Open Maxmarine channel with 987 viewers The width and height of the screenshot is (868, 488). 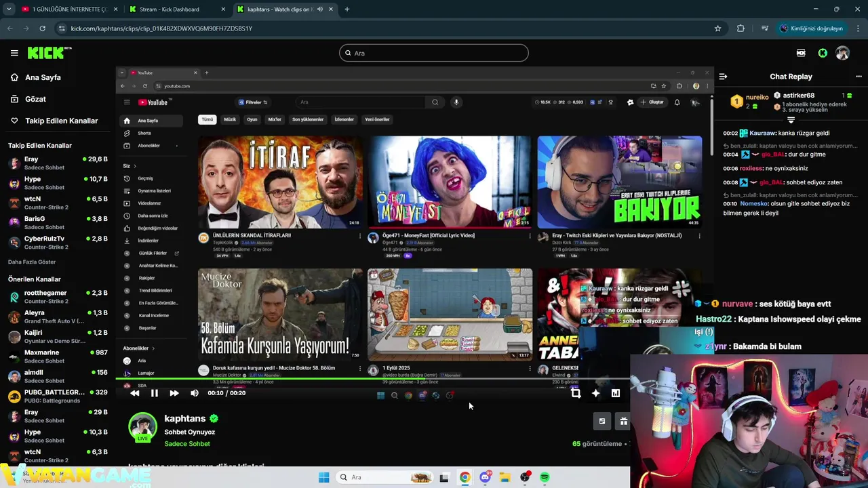tap(58, 357)
